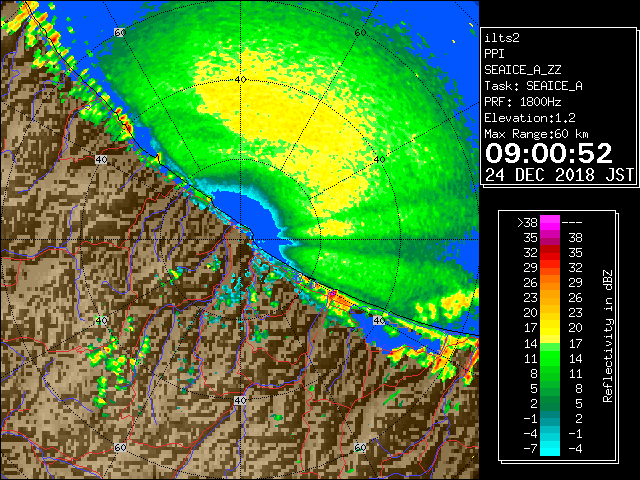Click the '---' legend label
This screenshot has height=480, width=640.
click(572, 223)
